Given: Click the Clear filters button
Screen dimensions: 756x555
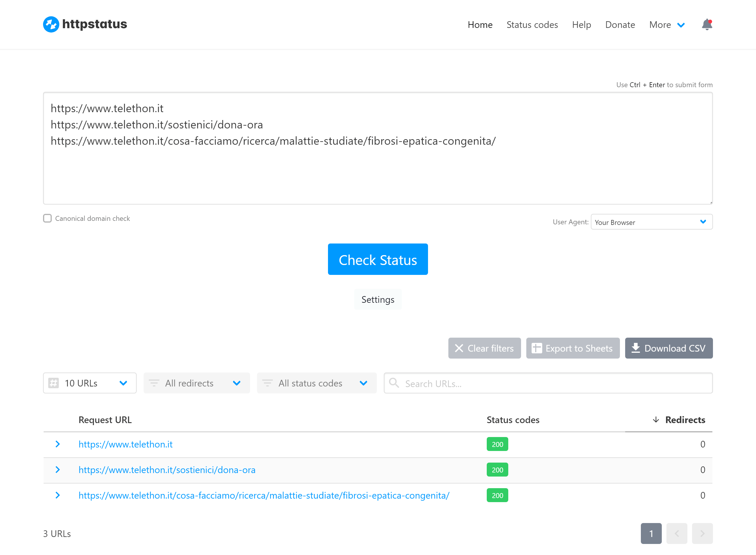Looking at the screenshot, I should [x=484, y=348].
